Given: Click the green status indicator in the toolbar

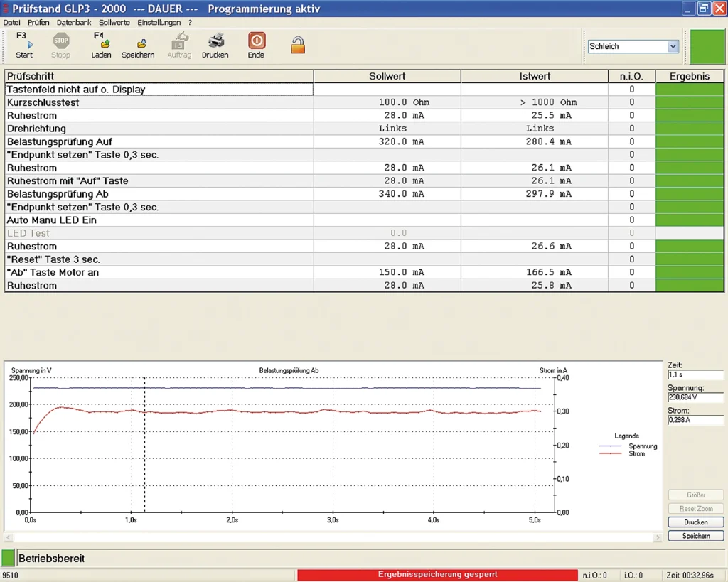Looking at the screenshot, I should (707, 47).
